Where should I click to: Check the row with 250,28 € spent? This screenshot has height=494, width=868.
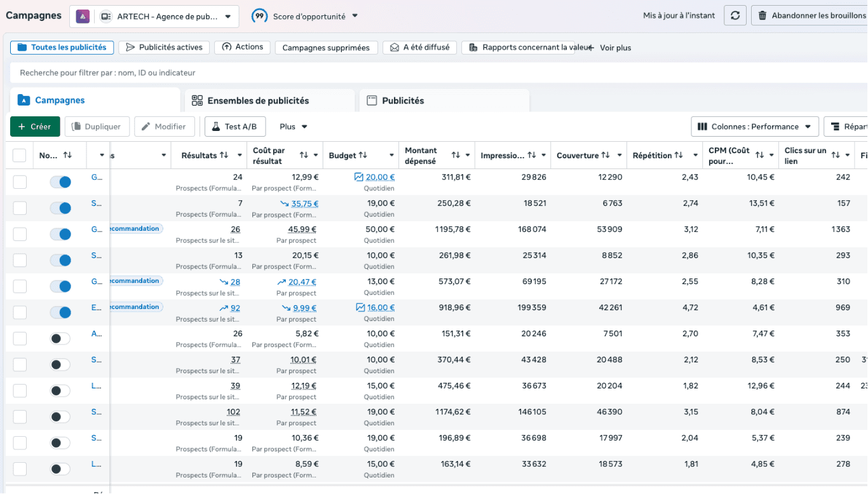click(x=20, y=208)
